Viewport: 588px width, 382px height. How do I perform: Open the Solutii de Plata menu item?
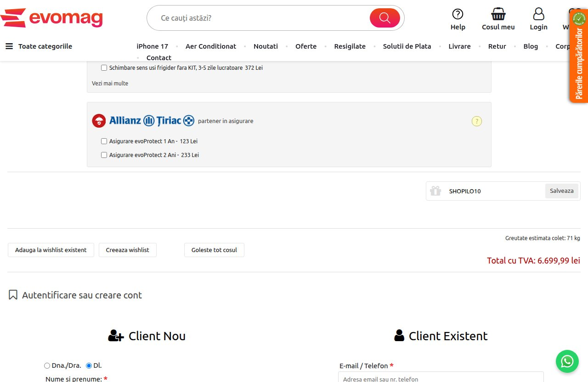point(407,46)
